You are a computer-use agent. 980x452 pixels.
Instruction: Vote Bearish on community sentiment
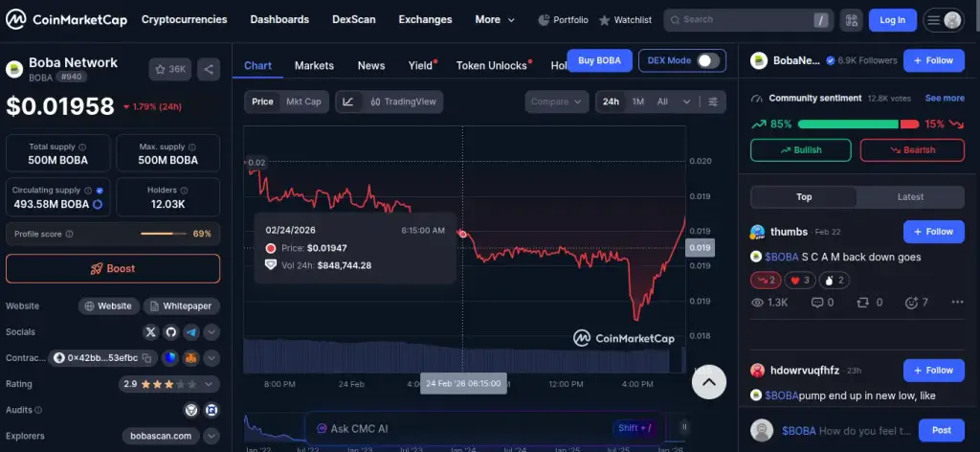912,150
